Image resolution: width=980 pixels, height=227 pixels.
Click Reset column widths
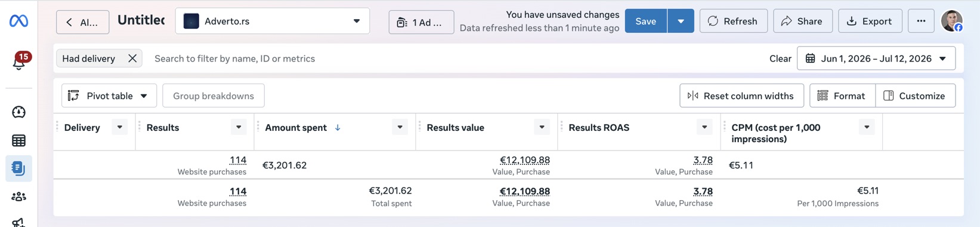tap(741, 96)
